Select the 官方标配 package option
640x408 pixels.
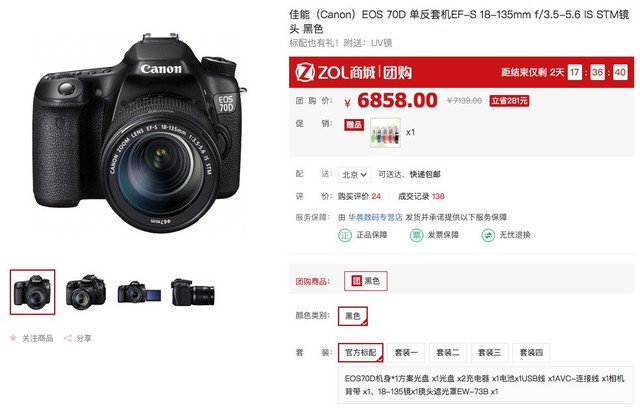[x=360, y=353]
